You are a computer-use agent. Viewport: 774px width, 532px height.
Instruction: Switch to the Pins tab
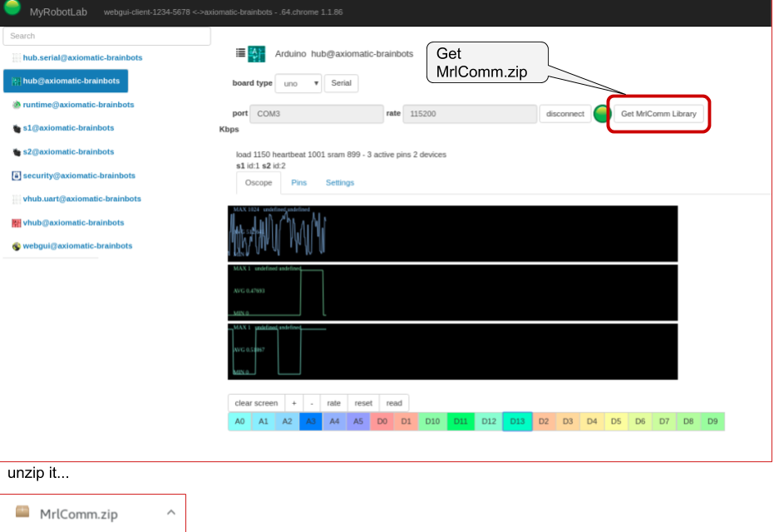point(299,182)
